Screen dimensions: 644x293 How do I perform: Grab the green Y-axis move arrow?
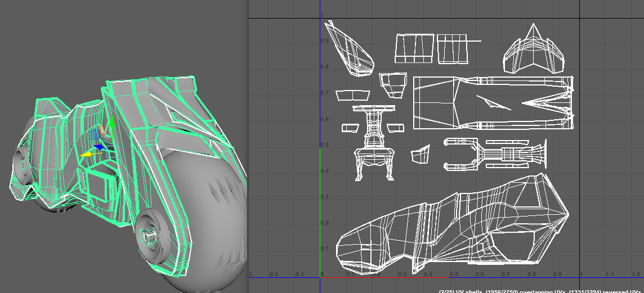point(112,121)
